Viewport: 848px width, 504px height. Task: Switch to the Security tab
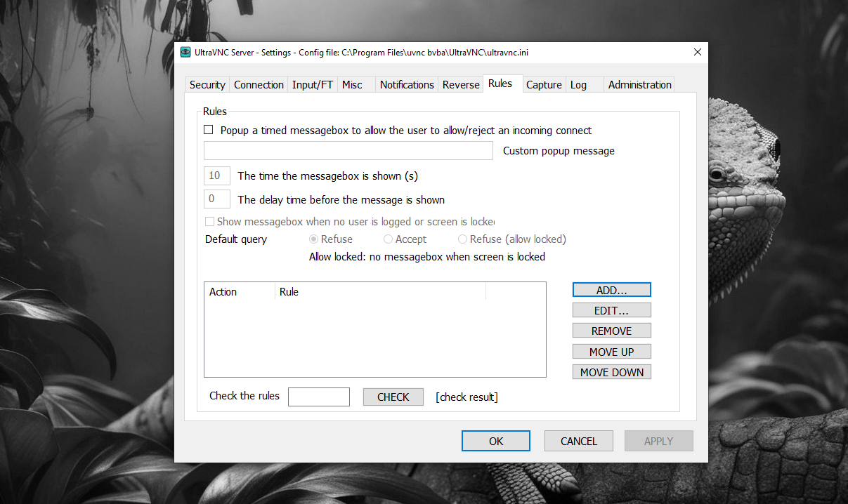click(x=207, y=84)
